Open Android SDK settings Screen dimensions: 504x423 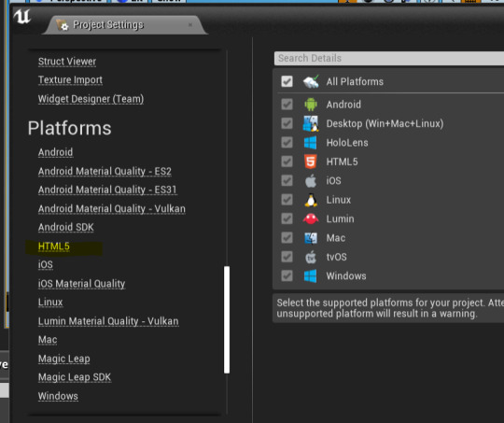point(66,227)
